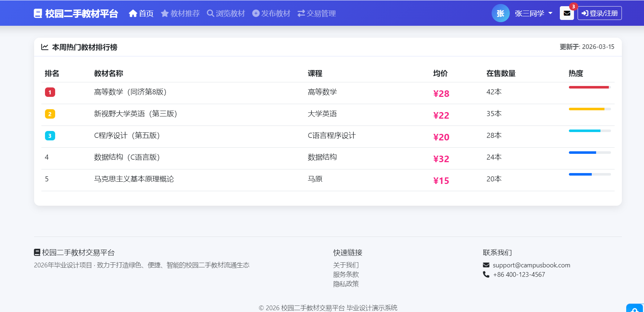Image resolution: width=644 pixels, height=312 pixels.
Task: Click the 校园二手教材平台 brand logo
Action: point(76,13)
